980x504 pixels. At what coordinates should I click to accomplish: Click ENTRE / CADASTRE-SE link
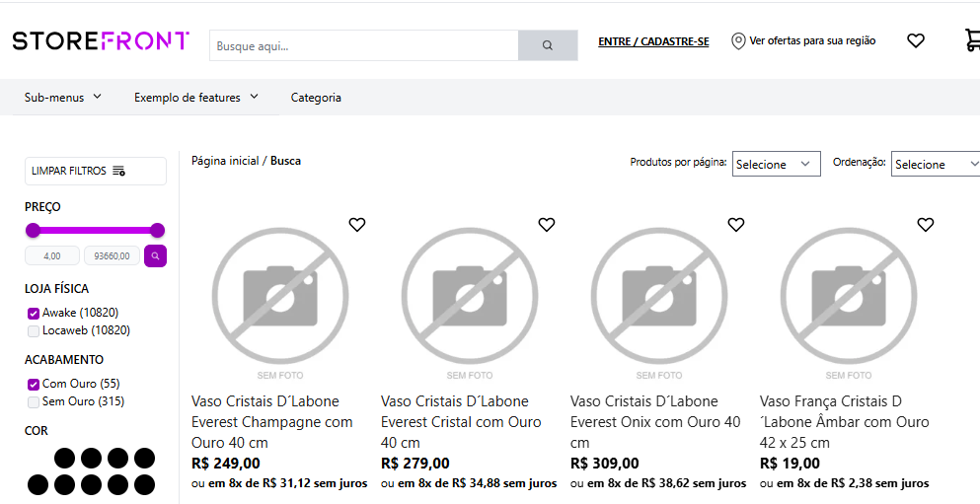[653, 41]
